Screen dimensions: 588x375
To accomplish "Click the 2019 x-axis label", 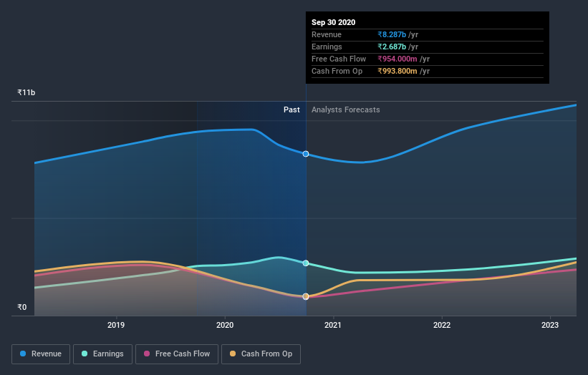I will pos(116,325).
